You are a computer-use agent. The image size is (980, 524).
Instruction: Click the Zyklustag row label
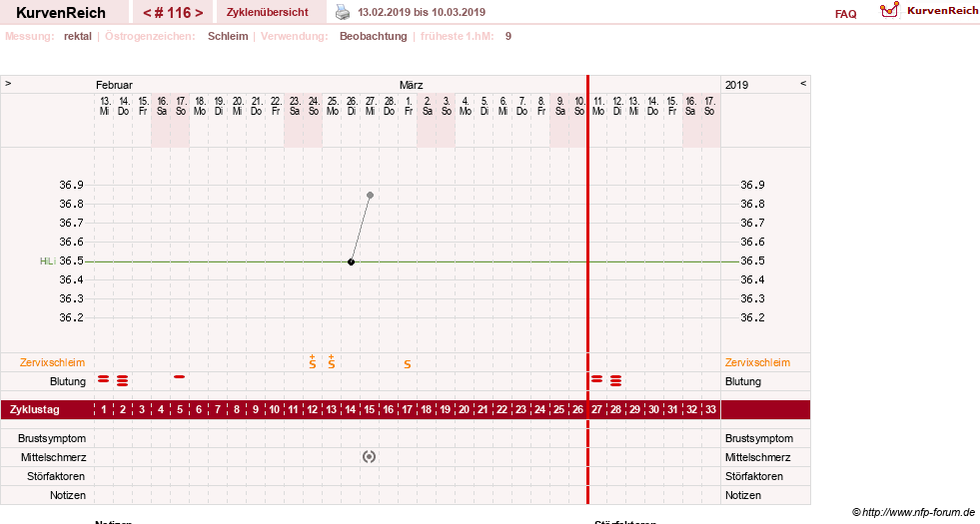click(35, 409)
